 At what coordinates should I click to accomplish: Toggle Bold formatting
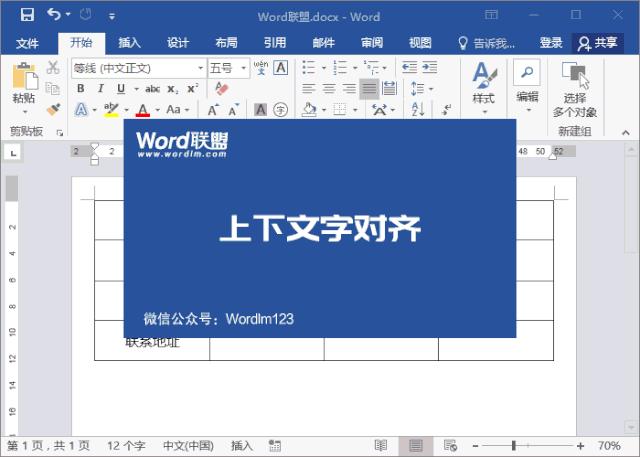81,89
